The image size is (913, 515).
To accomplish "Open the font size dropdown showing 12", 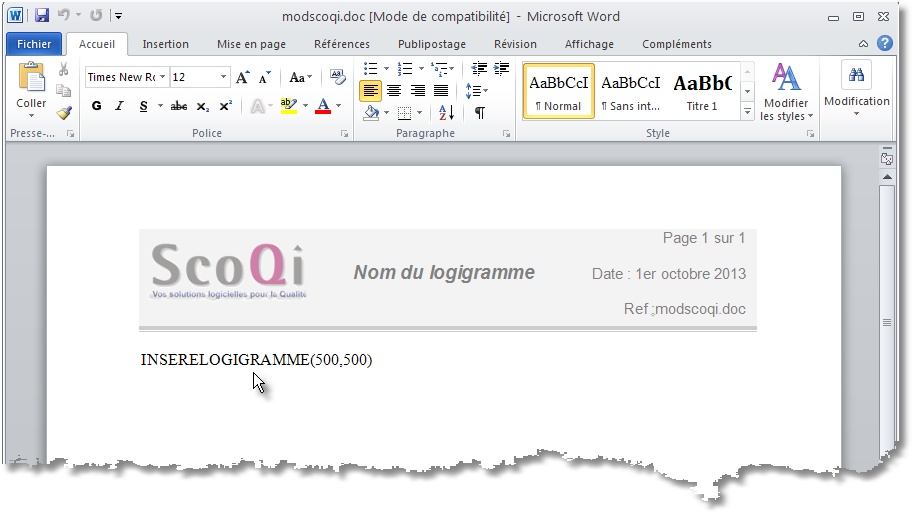I will pyautogui.click(x=223, y=77).
